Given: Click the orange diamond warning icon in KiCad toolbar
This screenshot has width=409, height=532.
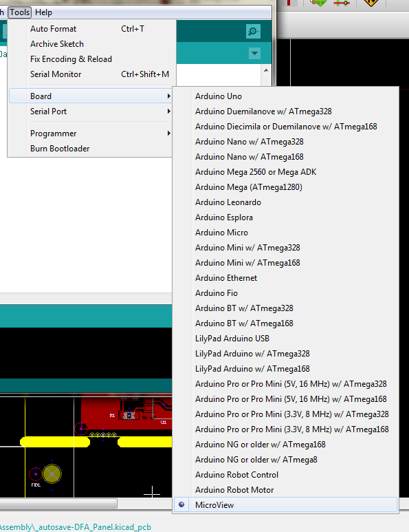Looking at the screenshot, I should click(x=371, y=3).
